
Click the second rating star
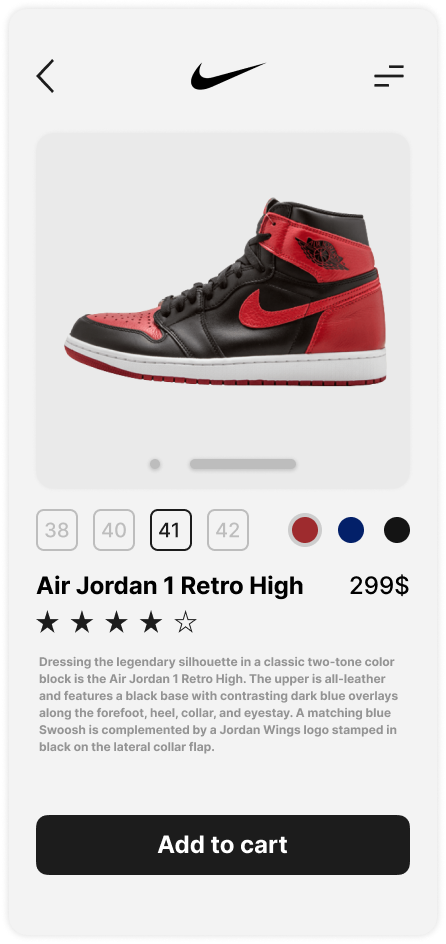[x=81, y=622]
